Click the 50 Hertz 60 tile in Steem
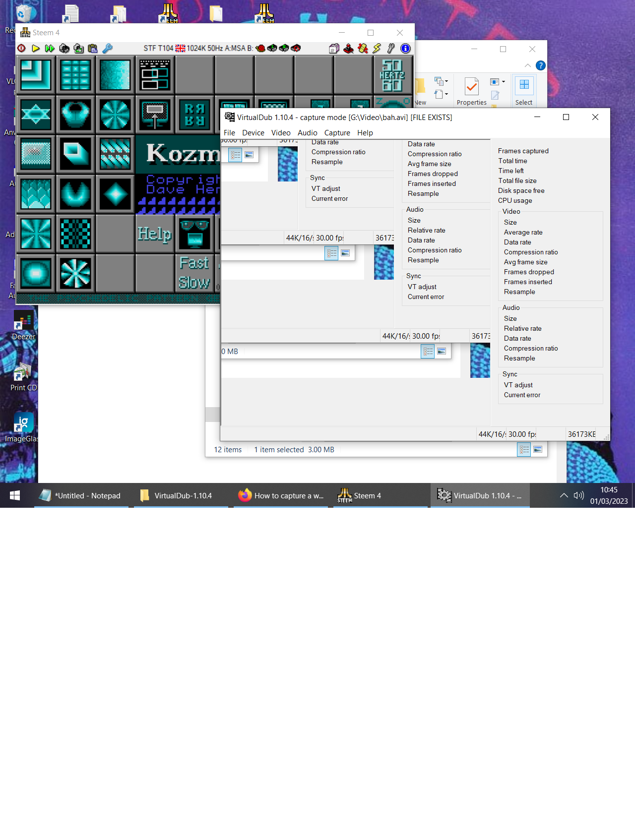Image resolution: width=635 pixels, height=840 pixels. tap(392, 75)
